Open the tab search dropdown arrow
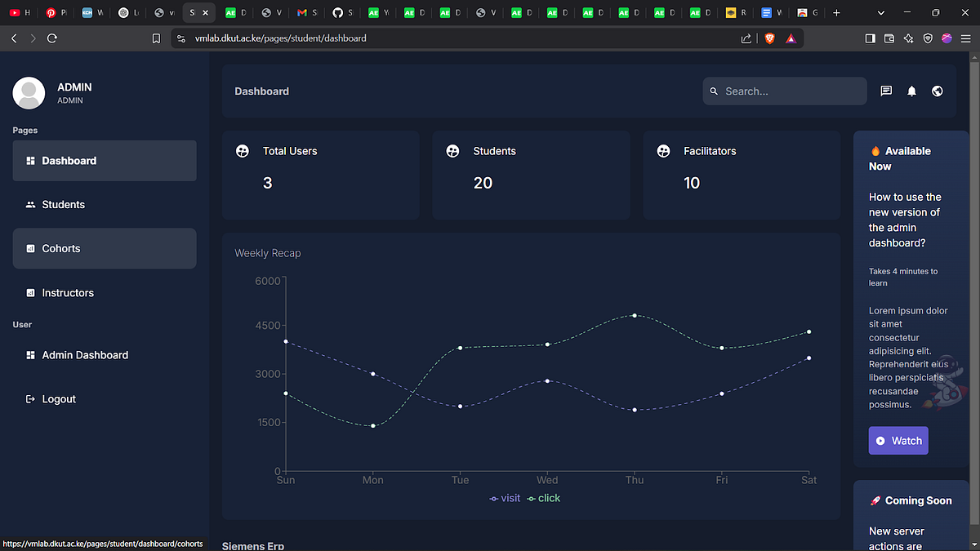The width and height of the screenshot is (980, 551). point(881,13)
